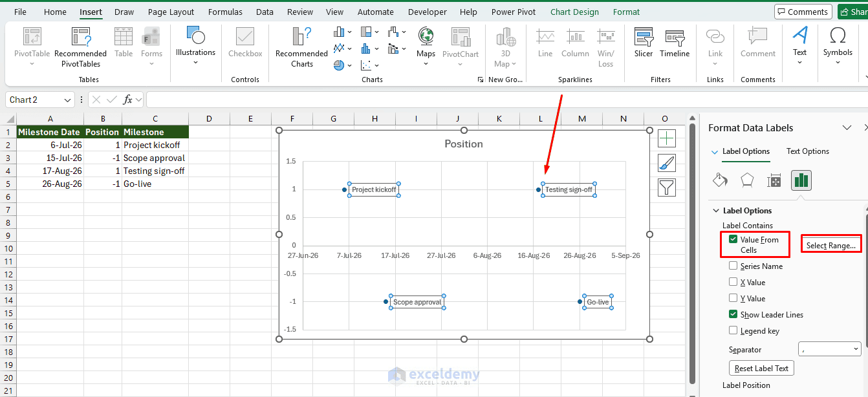Click the Share button
The width and height of the screenshot is (868, 397).
click(x=852, y=12)
